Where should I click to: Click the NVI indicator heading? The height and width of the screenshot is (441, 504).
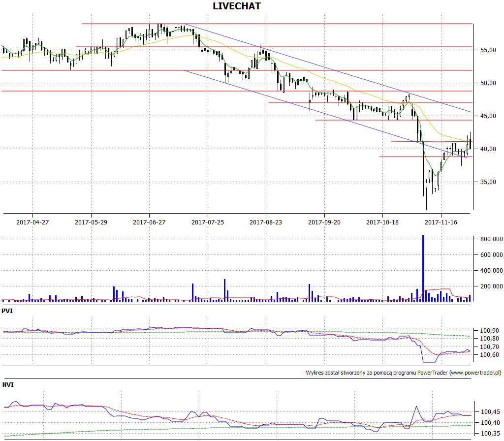pos(8,384)
